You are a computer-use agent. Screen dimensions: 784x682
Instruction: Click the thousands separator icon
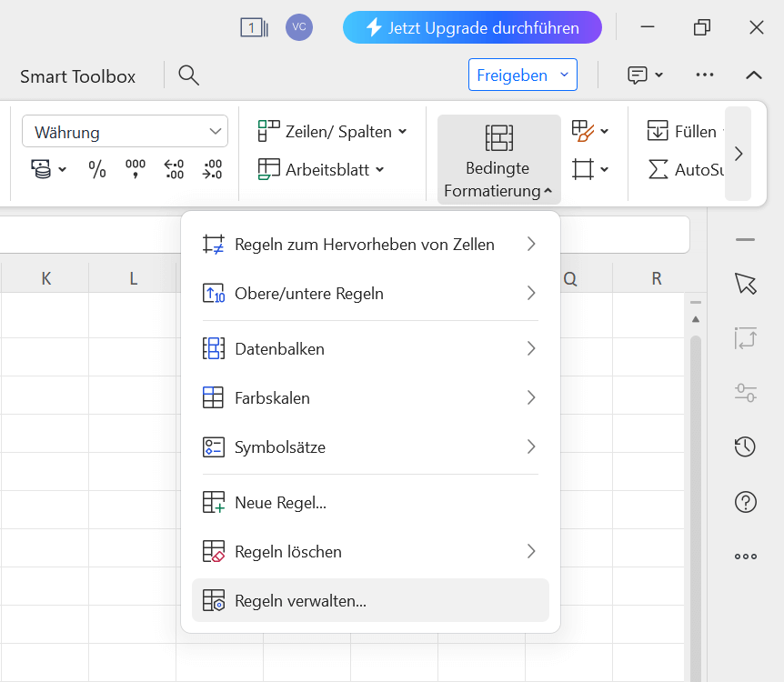(x=136, y=169)
